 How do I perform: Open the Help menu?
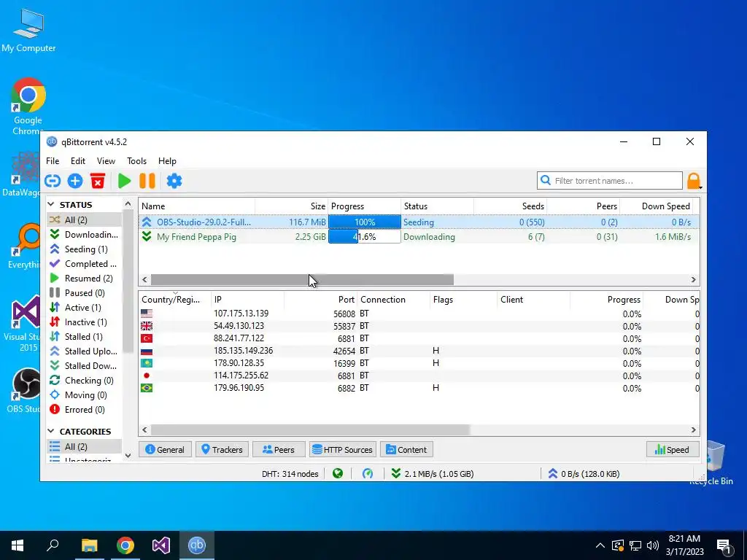pos(167,161)
